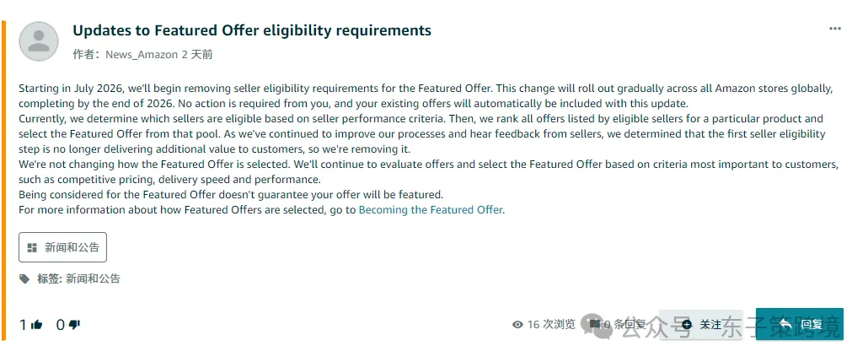Screen dimensions: 868x362
Task: Click the 回复 reply button
Action: point(800,324)
